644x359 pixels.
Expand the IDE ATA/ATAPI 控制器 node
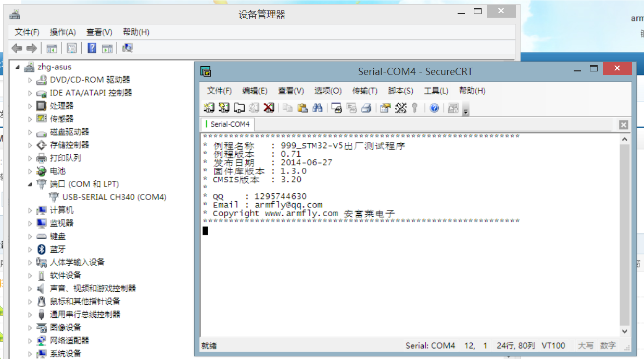pyautogui.click(x=30, y=93)
